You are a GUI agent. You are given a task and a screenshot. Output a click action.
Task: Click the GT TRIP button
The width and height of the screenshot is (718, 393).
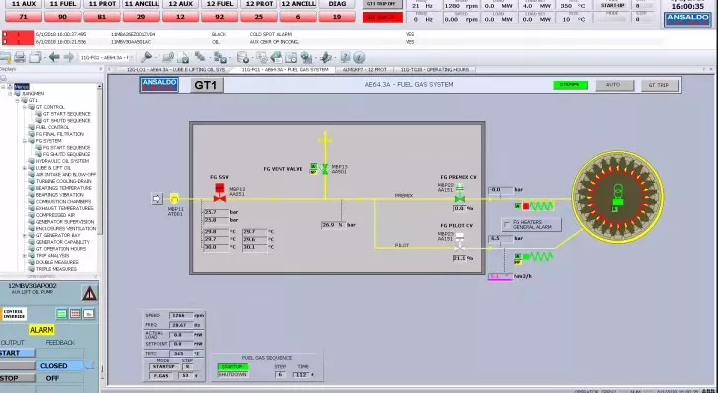[x=658, y=85]
